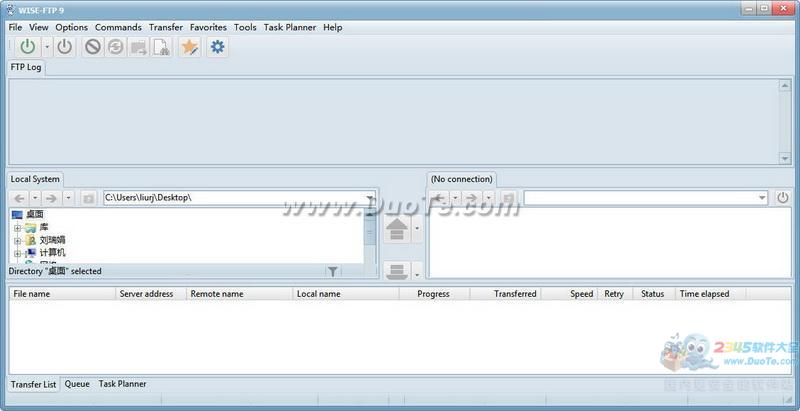Click the Transferred column header
Image resolution: width=800 pixels, height=411 pixels.
[x=505, y=294]
